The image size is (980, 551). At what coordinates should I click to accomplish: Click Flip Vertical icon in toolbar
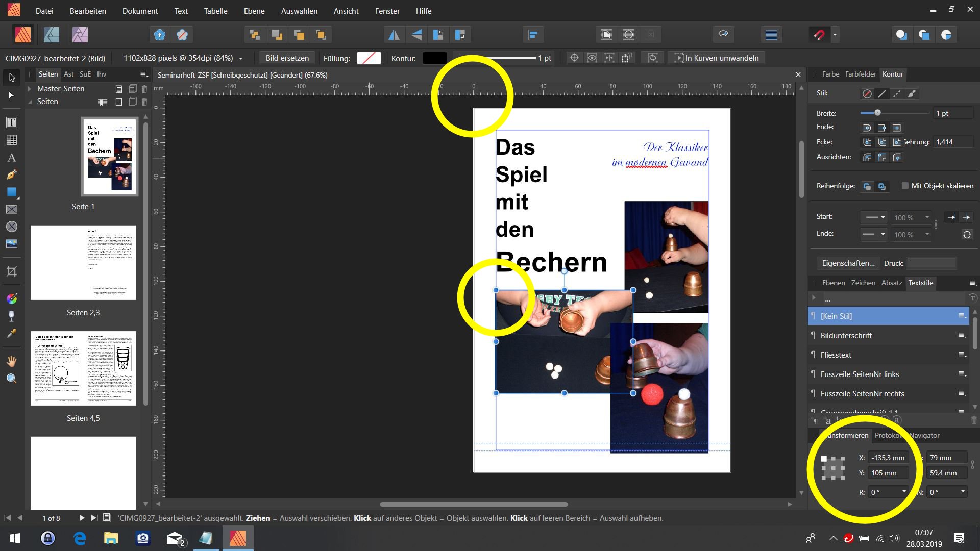click(416, 35)
